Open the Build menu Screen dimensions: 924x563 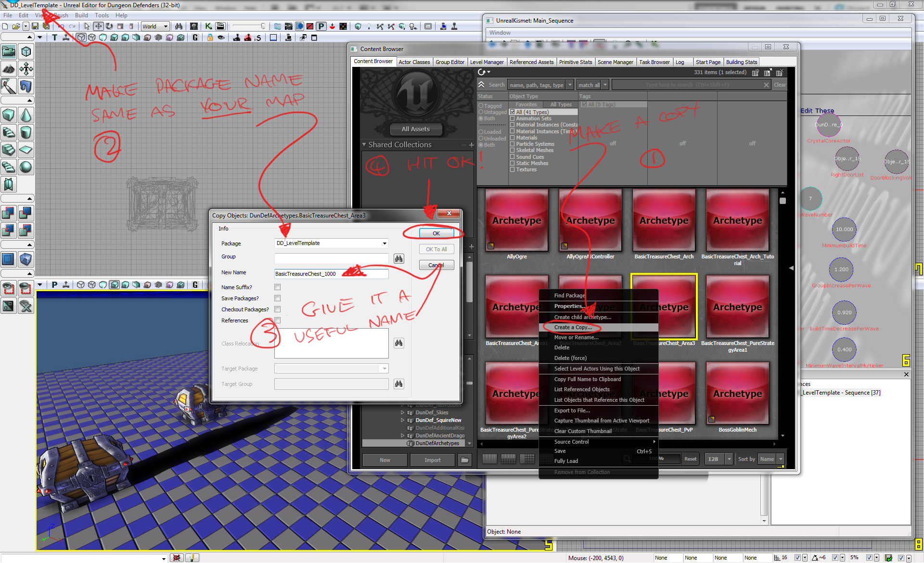[81, 15]
